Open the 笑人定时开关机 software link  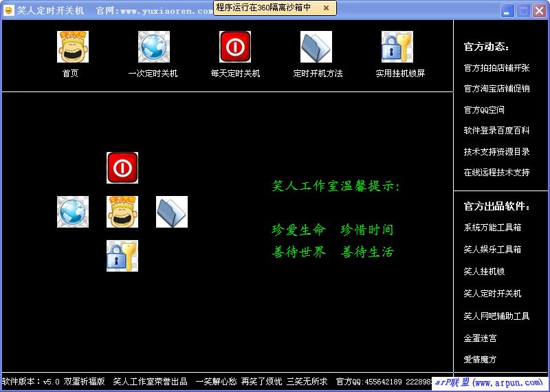click(x=492, y=294)
